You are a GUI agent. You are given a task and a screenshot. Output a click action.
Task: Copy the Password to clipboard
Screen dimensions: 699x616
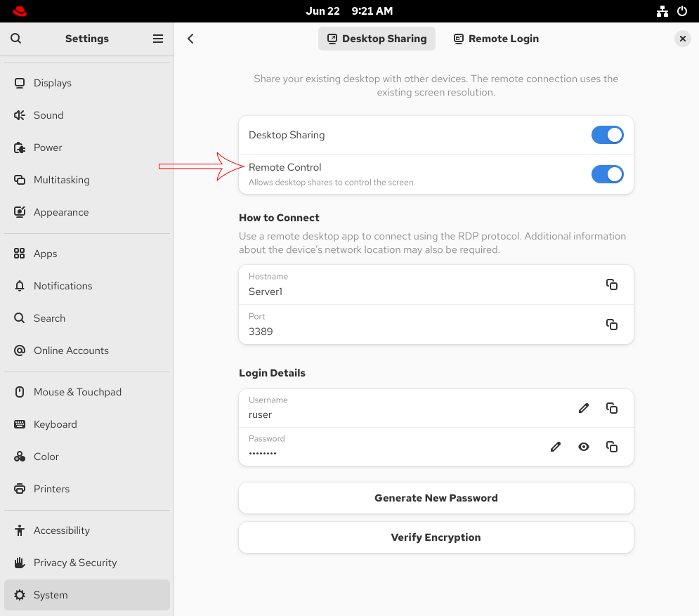click(612, 447)
